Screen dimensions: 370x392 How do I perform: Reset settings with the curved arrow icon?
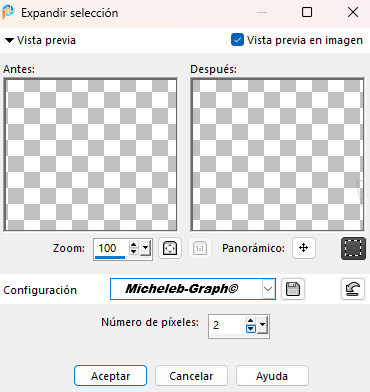353,289
